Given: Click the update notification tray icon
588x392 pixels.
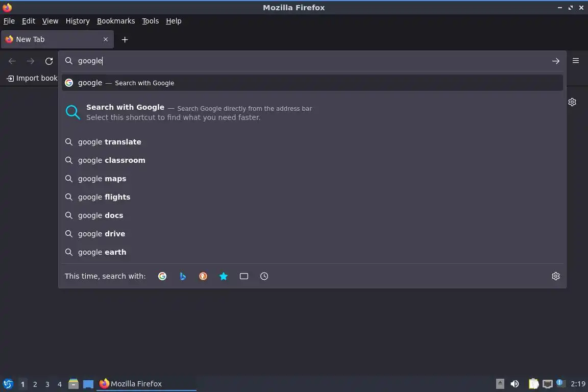Looking at the screenshot, I should [x=560, y=383].
